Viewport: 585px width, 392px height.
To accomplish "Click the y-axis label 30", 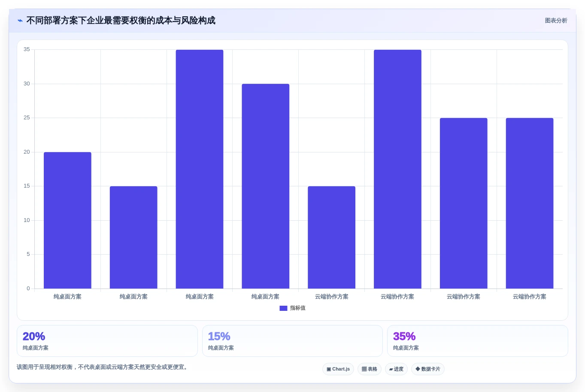I will pyautogui.click(x=27, y=84).
